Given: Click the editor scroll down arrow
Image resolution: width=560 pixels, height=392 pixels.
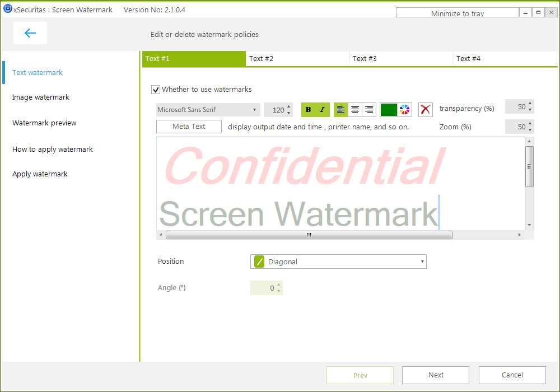Looking at the screenshot, I should coord(529,225).
